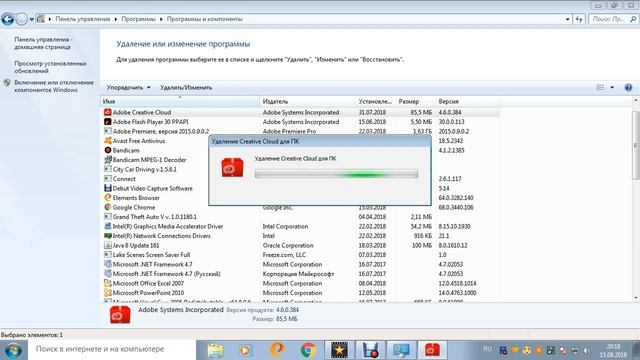The width and height of the screenshot is (640, 360).
Task: Open Google Chrome from taskbar
Action: pos(308,350)
